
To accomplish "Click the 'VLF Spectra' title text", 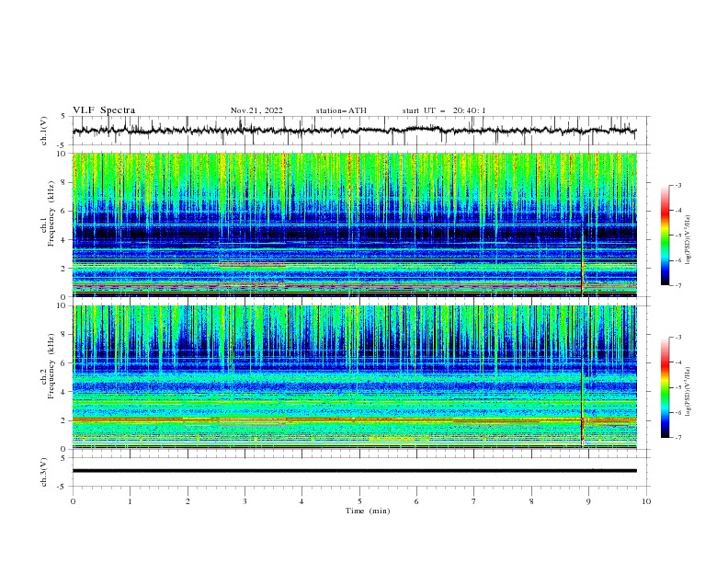I will (x=104, y=110).
